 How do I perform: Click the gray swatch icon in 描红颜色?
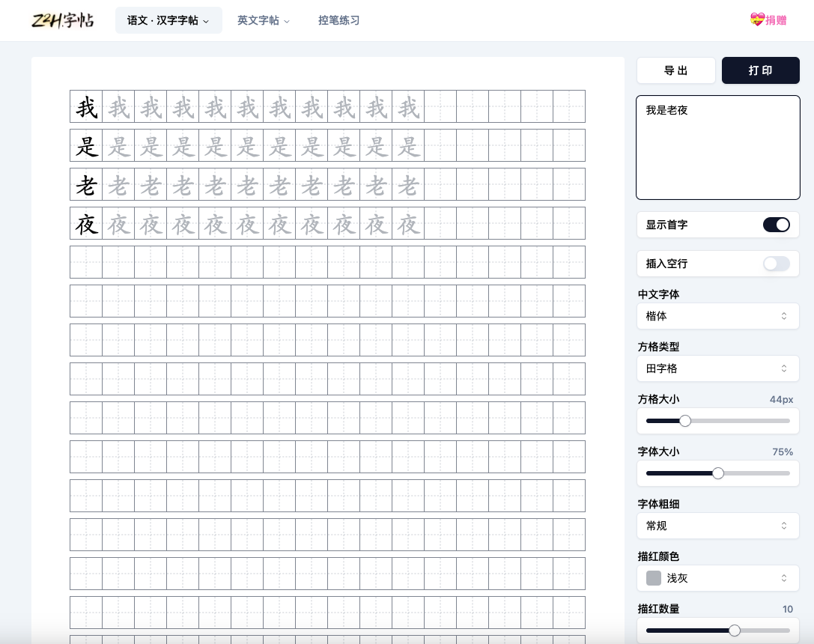[654, 578]
